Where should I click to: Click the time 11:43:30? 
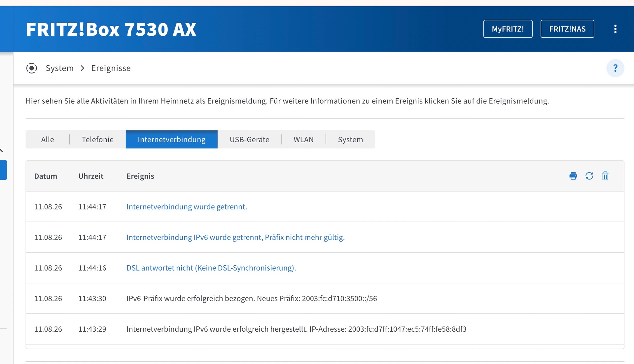(x=92, y=298)
